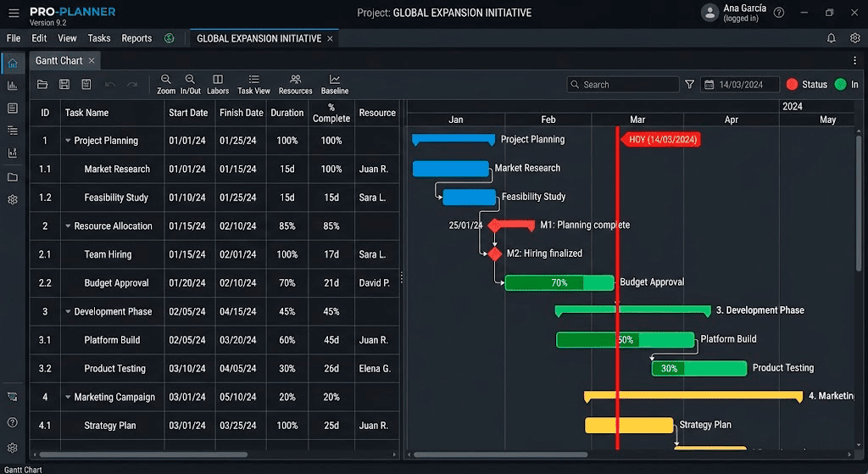Click the Search input field

(x=623, y=84)
